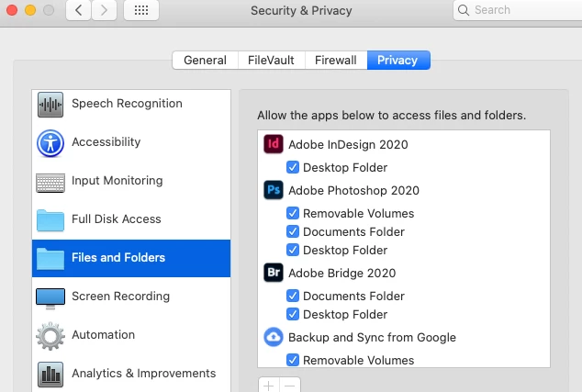Select the Adobe Bridge 2020 row label

pyautogui.click(x=341, y=274)
